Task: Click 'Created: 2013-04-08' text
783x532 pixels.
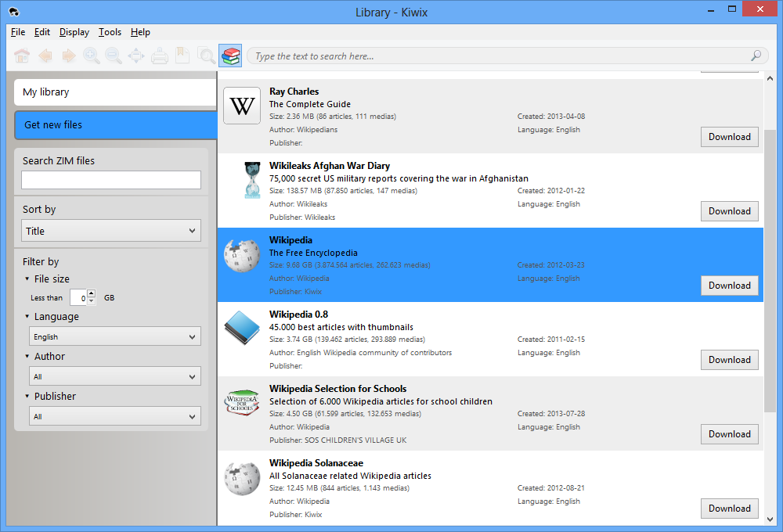Action: coord(550,117)
